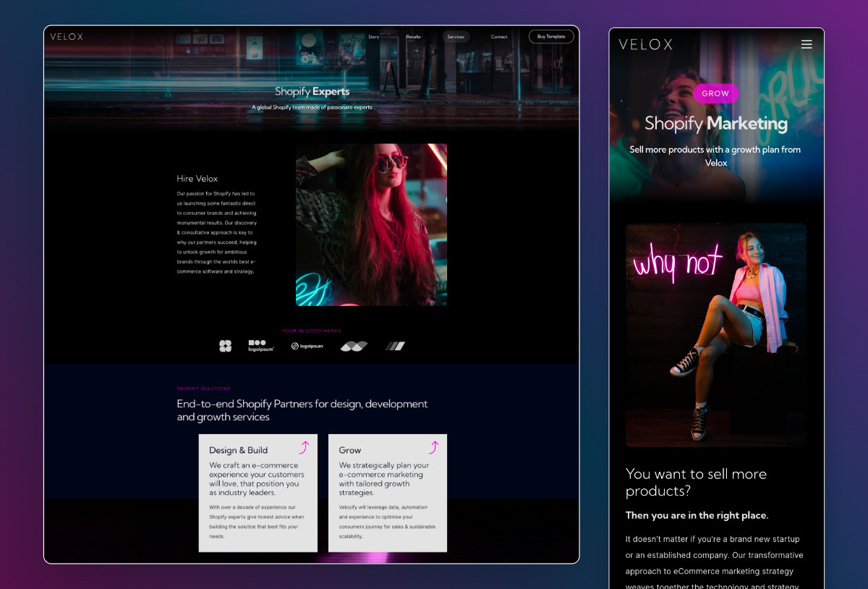Click the circular logoipsum partner logo

point(307,346)
